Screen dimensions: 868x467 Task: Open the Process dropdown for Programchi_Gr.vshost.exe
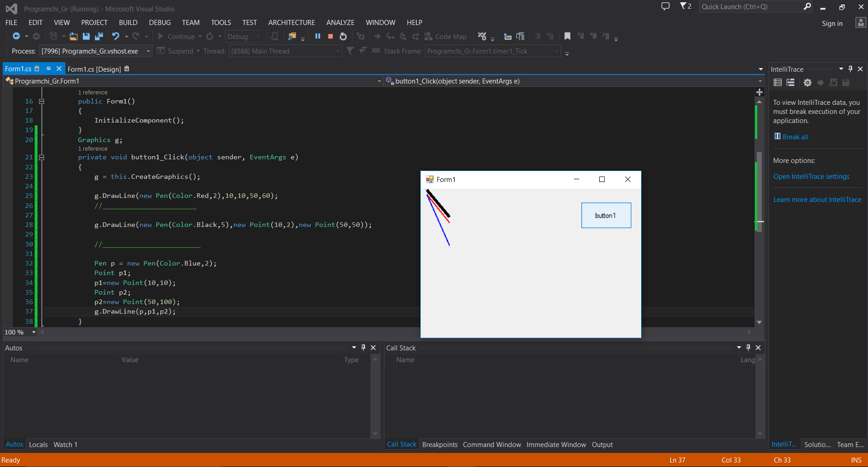pyautogui.click(x=148, y=51)
